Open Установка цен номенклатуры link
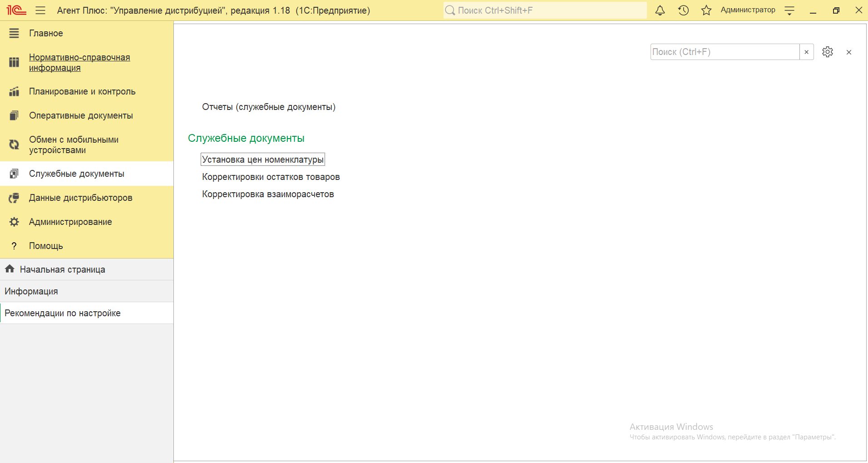 (x=262, y=159)
